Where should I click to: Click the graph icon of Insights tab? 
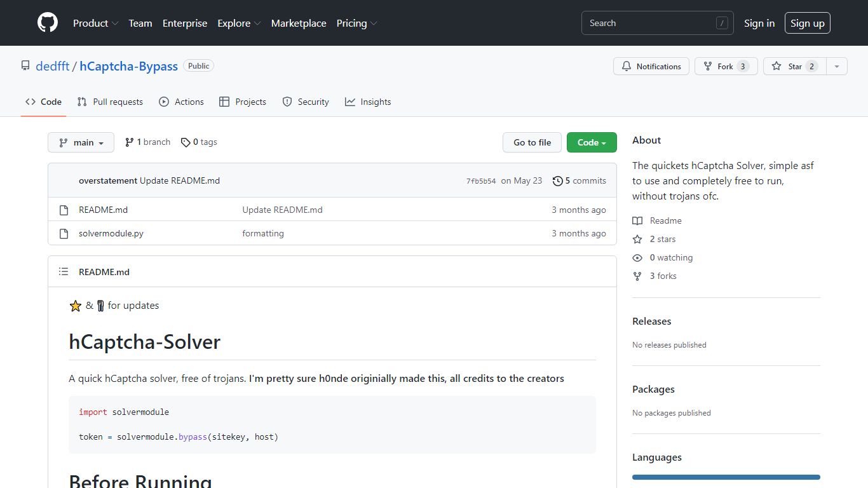click(350, 102)
